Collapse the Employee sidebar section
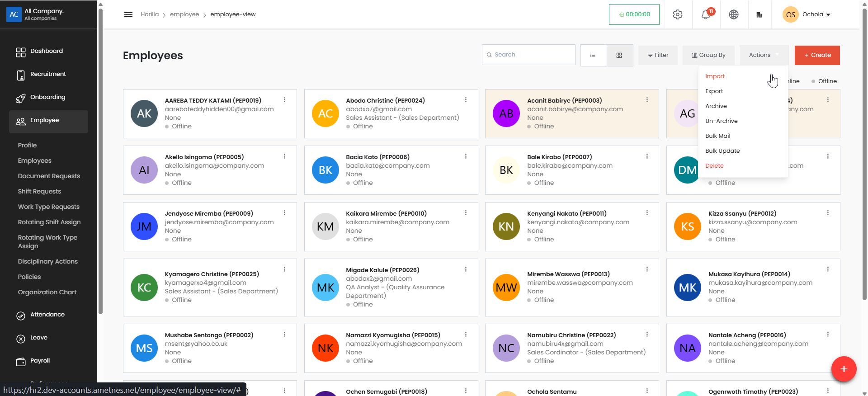Image resolution: width=868 pixels, height=396 pixels. coord(48,122)
